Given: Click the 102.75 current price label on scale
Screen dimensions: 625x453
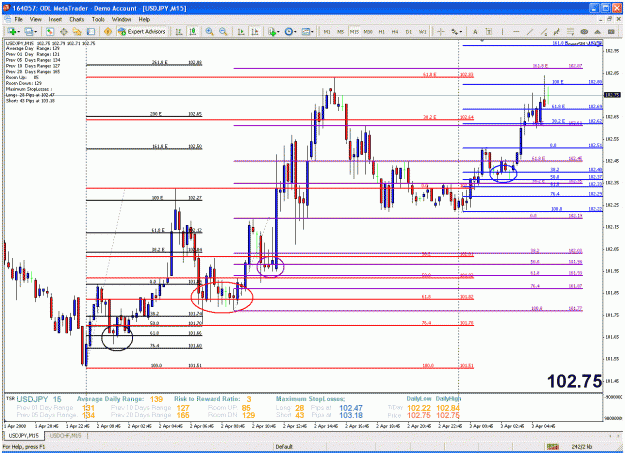Looking at the screenshot, I should click(612, 95).
